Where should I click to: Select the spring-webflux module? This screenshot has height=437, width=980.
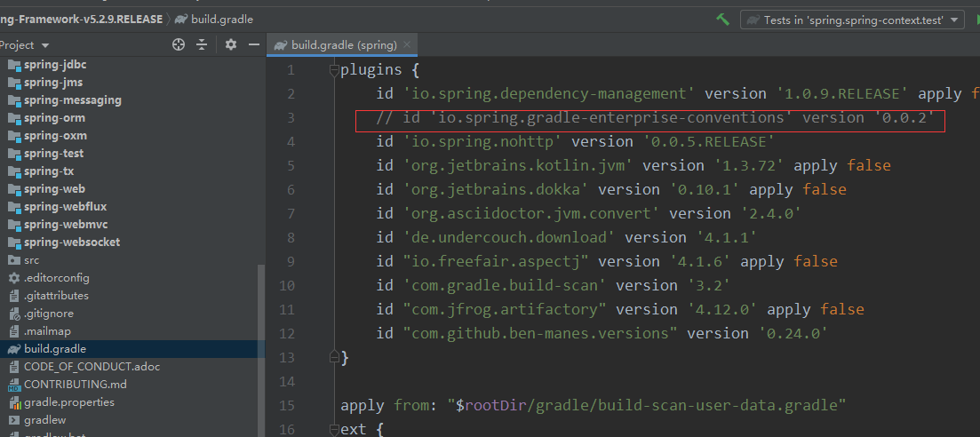[65, 206]
